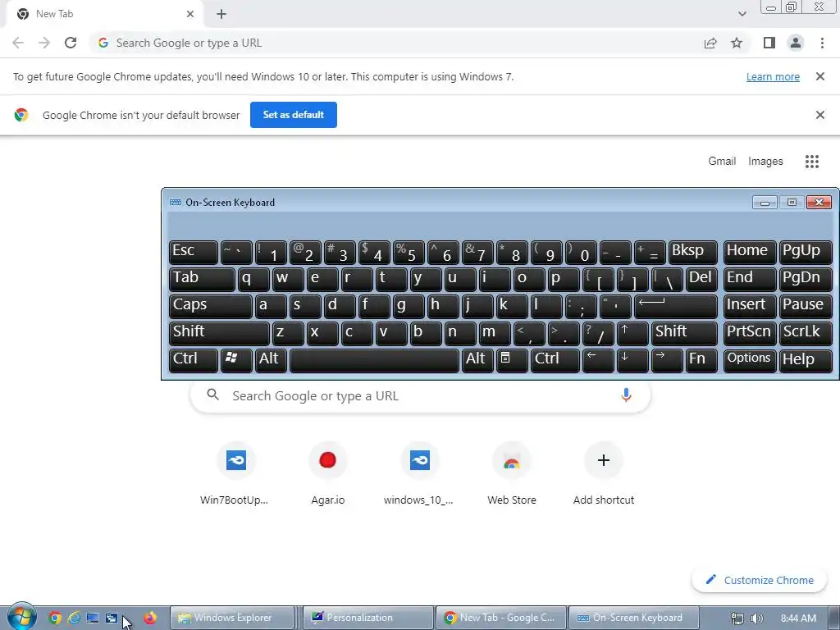
Task: Open the Web Store shortcut tile
Action: [512, 473]
